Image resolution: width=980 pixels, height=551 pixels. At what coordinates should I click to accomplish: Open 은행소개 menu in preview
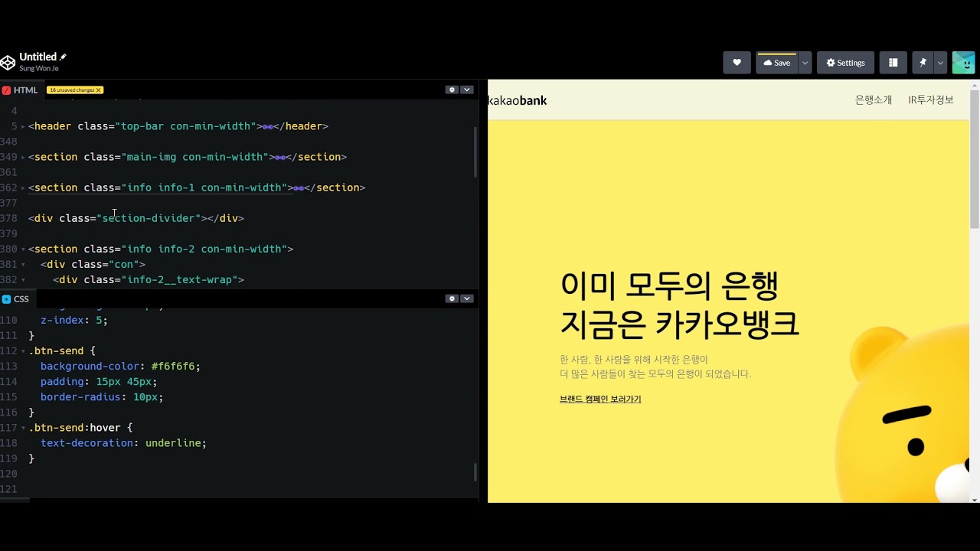tap(874, 100)
